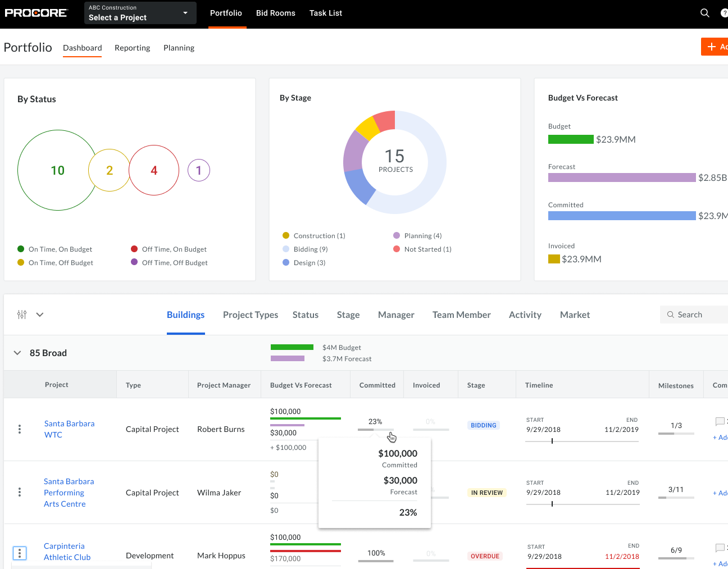728x569 pixels.
Task: Click On Time, On Budget legend item
Action: (x=54, y=249)
